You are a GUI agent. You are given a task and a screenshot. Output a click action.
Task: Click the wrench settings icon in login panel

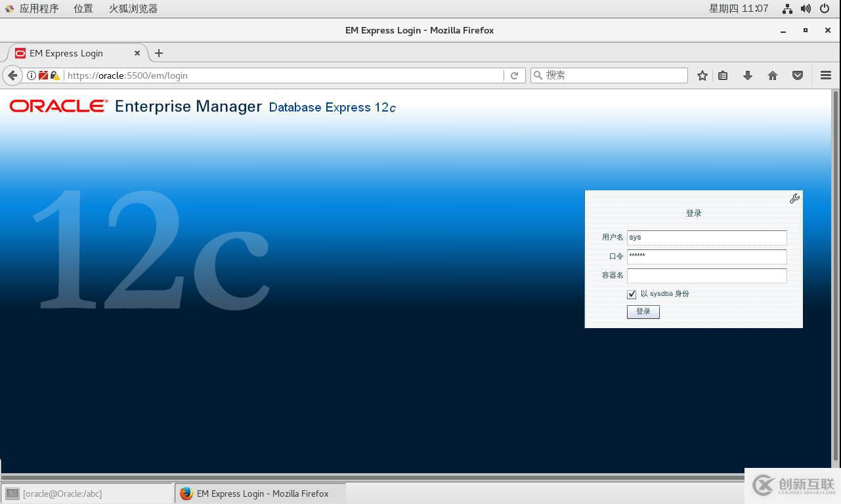coord(794,198)
